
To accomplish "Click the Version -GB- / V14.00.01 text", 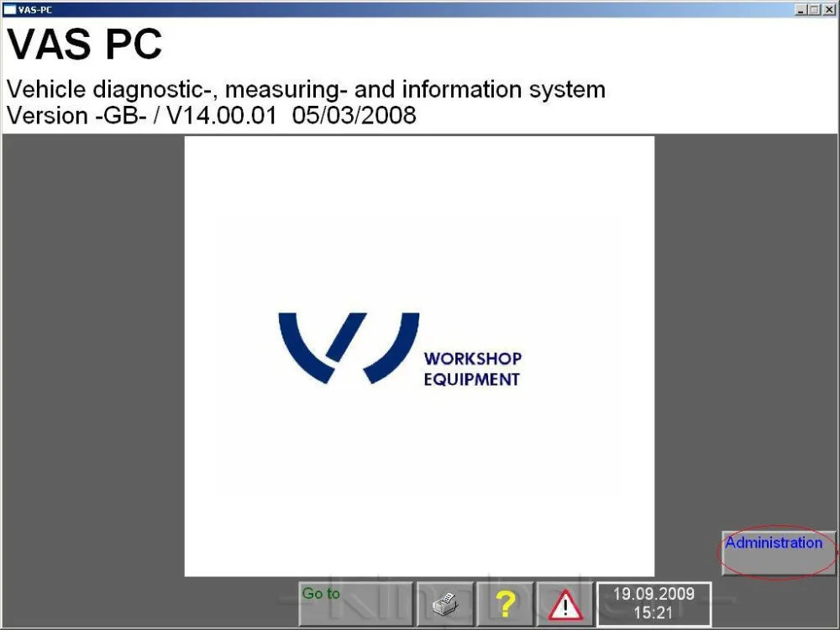I will 211,115.
